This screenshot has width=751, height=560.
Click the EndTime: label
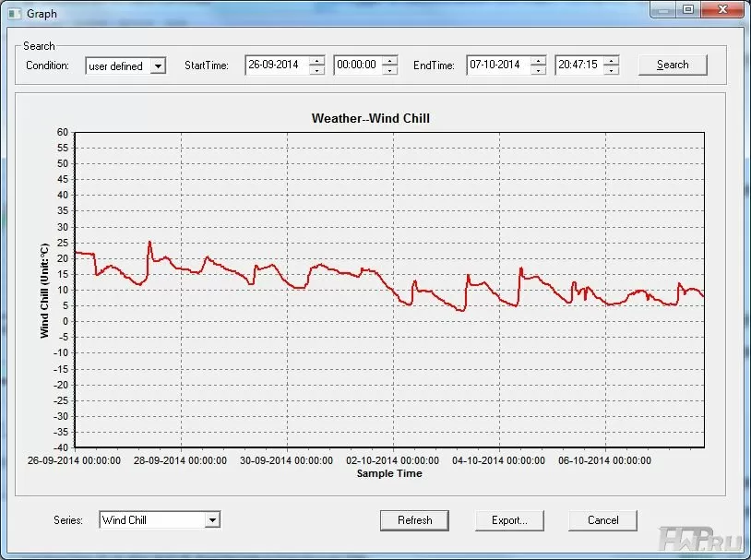coord(434,66)
